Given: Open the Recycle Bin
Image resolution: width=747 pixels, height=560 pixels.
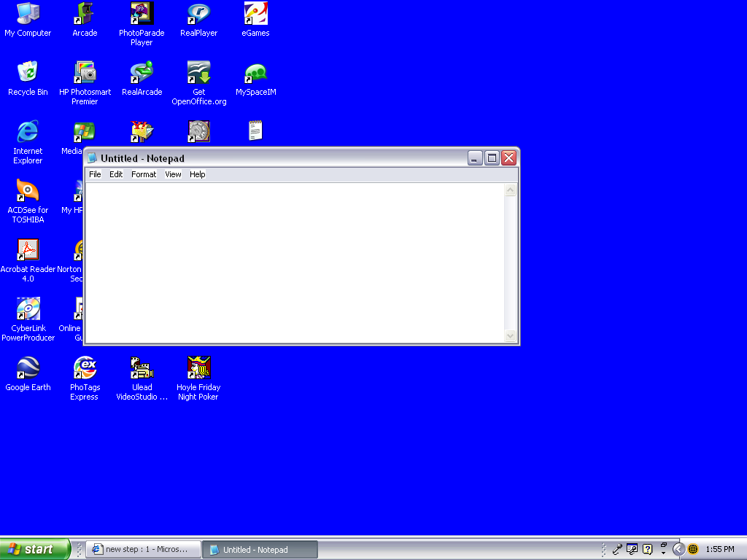Looking at the screenshot, I should pyautogui.click(x=28, y=73).
